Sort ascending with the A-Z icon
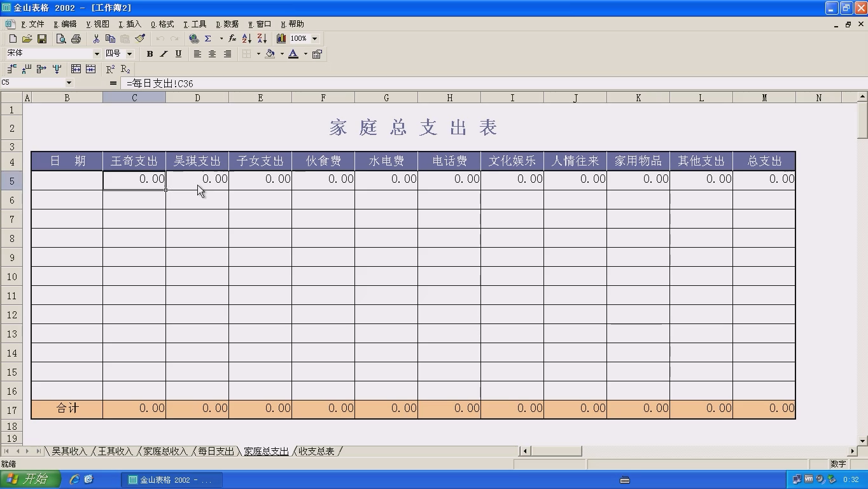The height and width of the screenshot is (489, 868). 247,39
